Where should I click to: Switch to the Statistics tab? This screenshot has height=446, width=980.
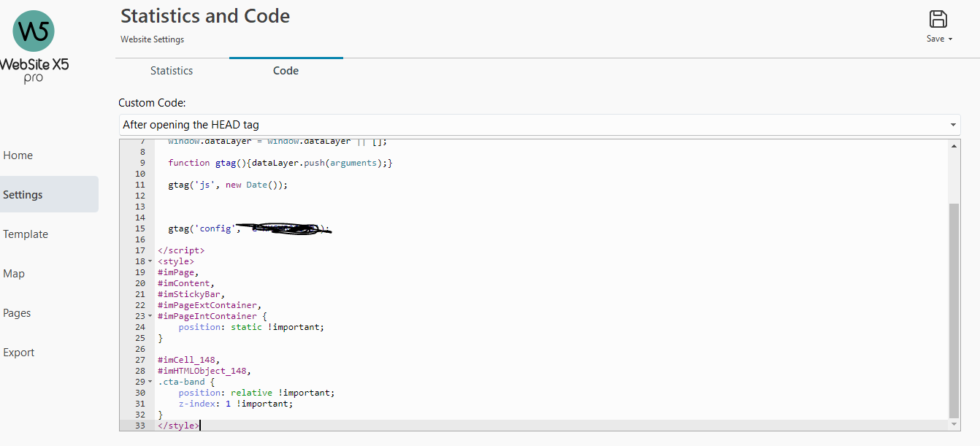pos(172,71)
